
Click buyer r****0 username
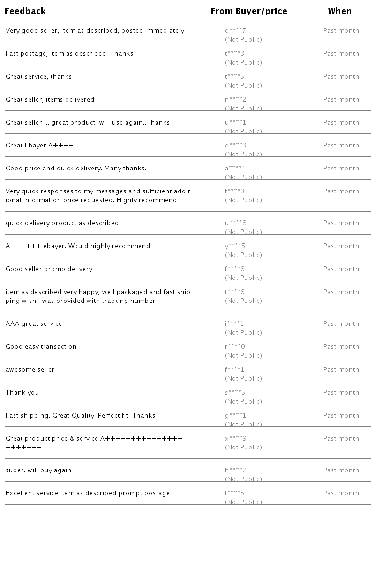pyautogui.click(x=235, y=347)
